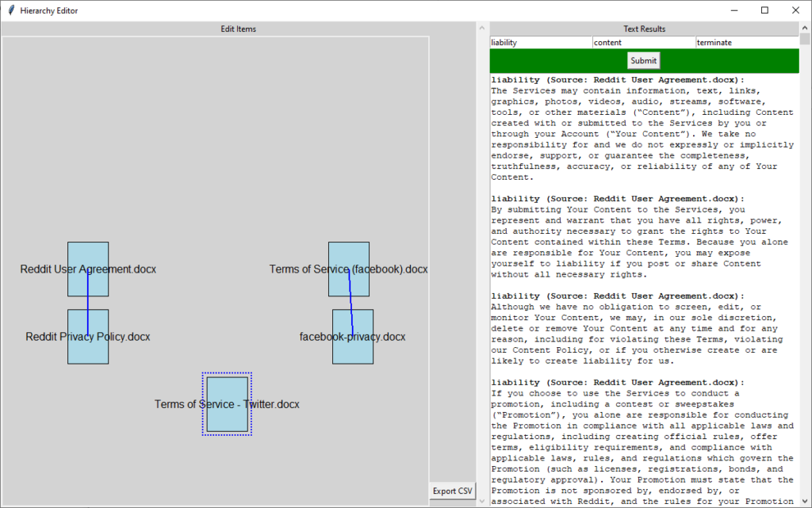Click the Terms of Service (facebook).docx node
The height and width of the screenshot is (508, 812).
[349, 269]
